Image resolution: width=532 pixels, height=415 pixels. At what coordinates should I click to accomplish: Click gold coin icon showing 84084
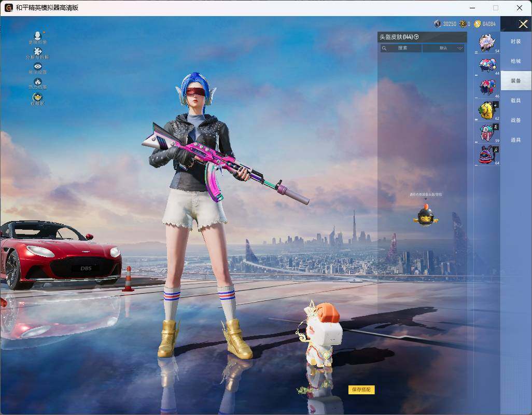click(478, 24)
